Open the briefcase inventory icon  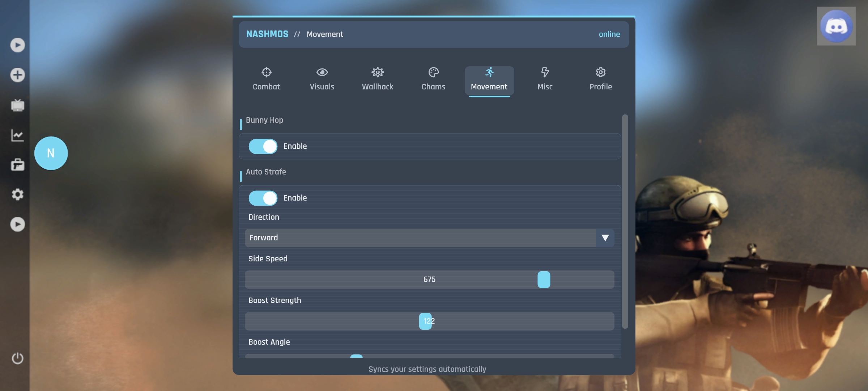17,165
